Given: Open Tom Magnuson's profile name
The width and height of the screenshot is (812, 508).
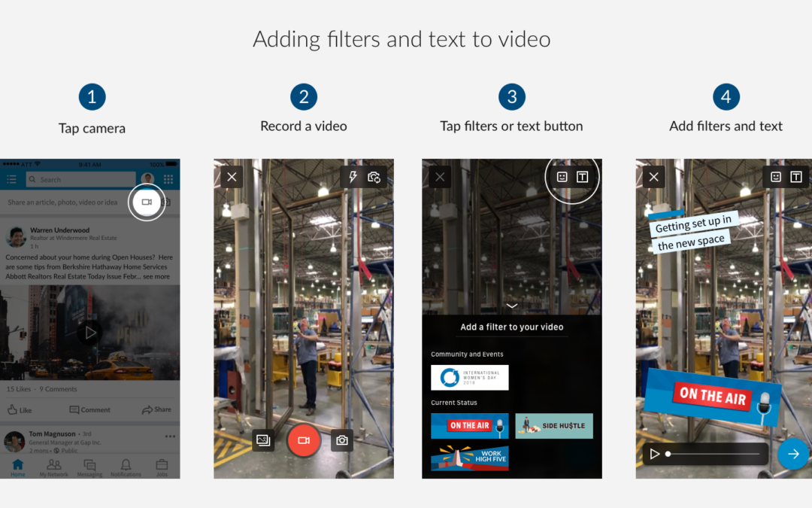Looking at the screenshot, I should pyautogui.click(x=52, y=433).
